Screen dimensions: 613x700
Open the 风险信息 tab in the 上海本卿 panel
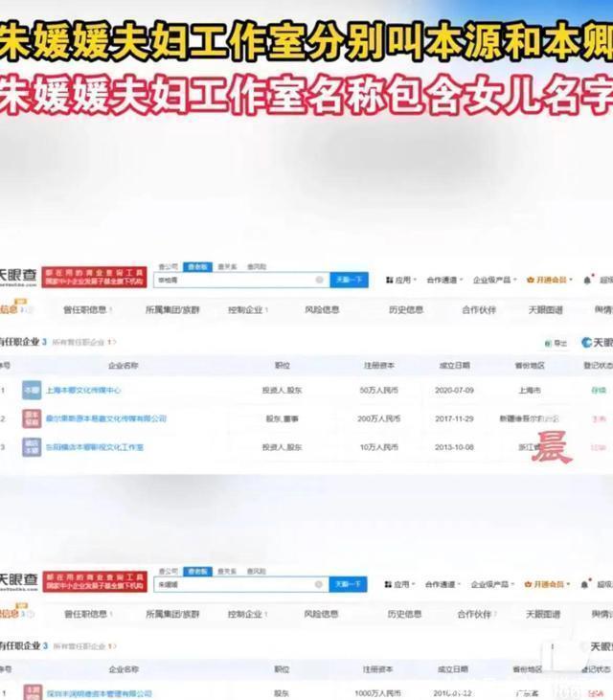(322, 309)
